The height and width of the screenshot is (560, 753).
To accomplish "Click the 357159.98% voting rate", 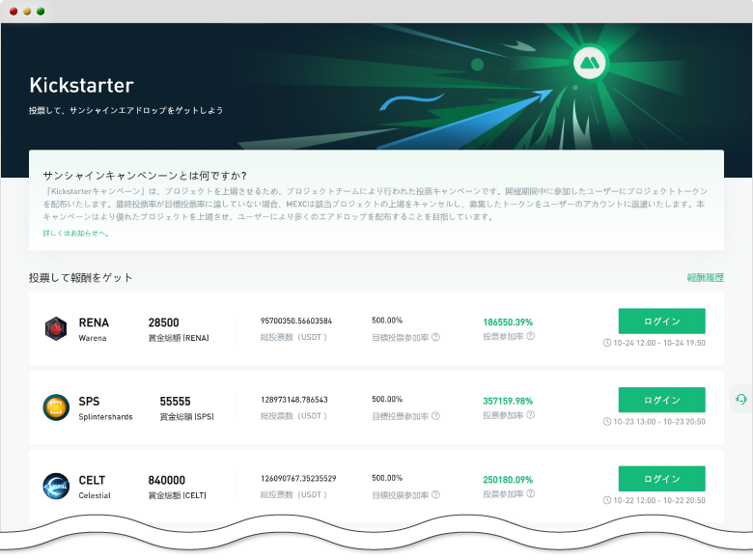I will point(508,401).
